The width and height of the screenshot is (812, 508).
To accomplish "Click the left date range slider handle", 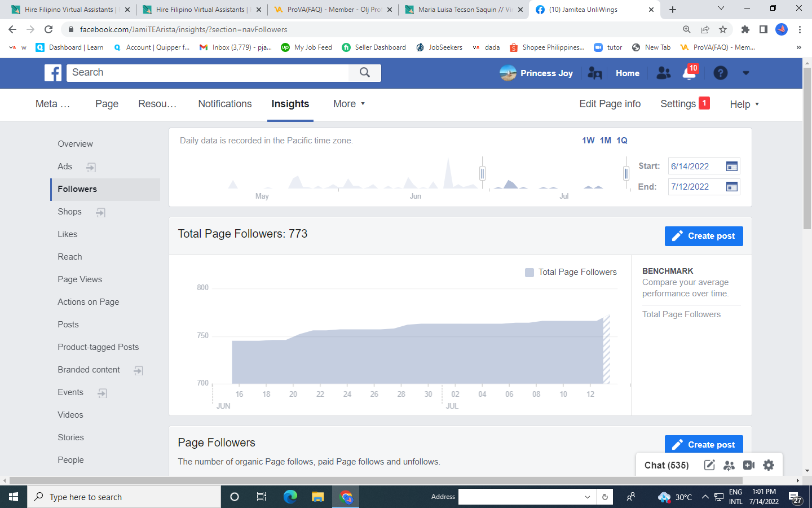I will click(x=482, y=173).
